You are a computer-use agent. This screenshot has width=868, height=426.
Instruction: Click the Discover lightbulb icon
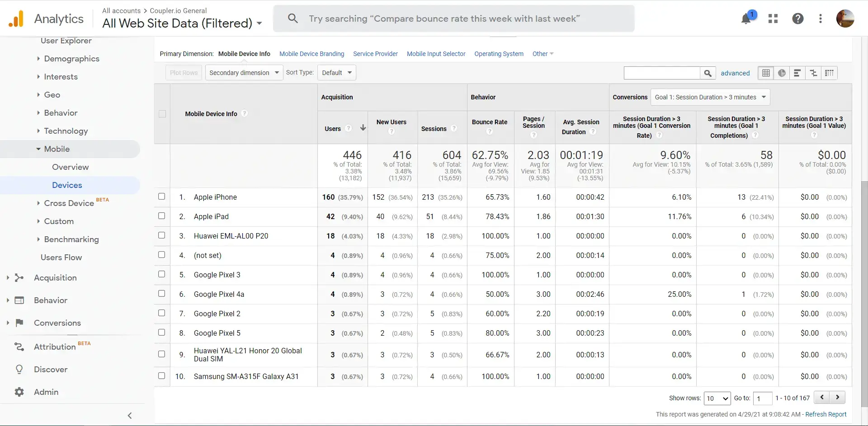(19, 370)
